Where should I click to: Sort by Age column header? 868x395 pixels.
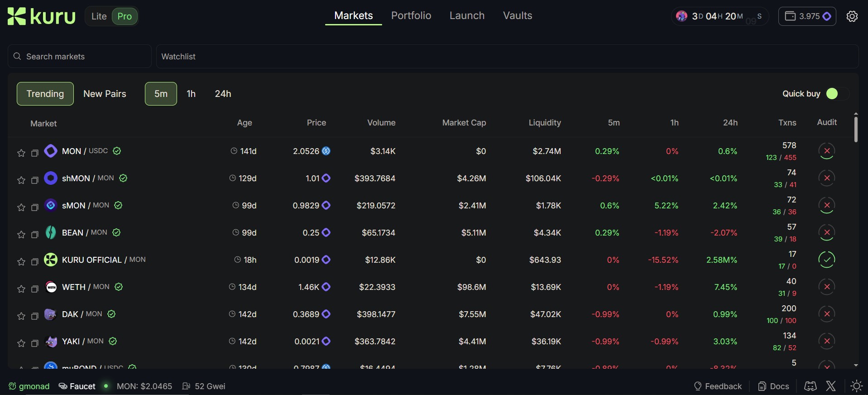coord(245,123)
